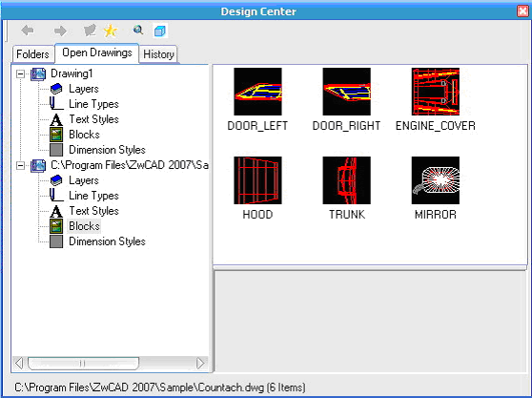Click the Up folder toolbar icon

pos(90,31)
